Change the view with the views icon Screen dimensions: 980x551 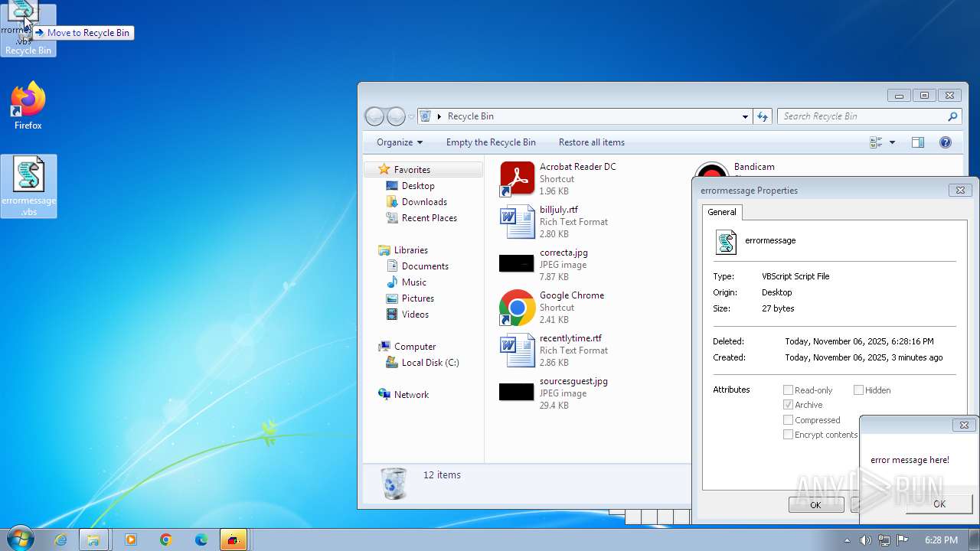click(876, 142)
